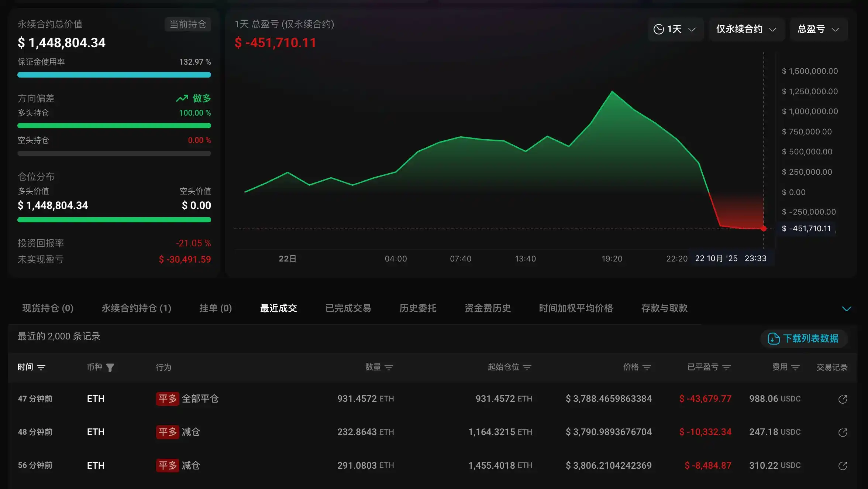Open the 仅永续合约 dropdown

(x=746, y=29)
